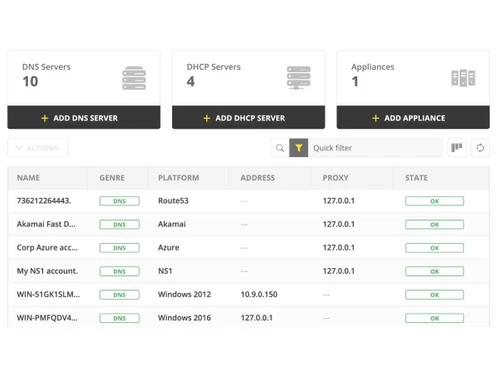The image size is (500, 375).
Task: Open the column configuration icon
Action: pos(456,148)
